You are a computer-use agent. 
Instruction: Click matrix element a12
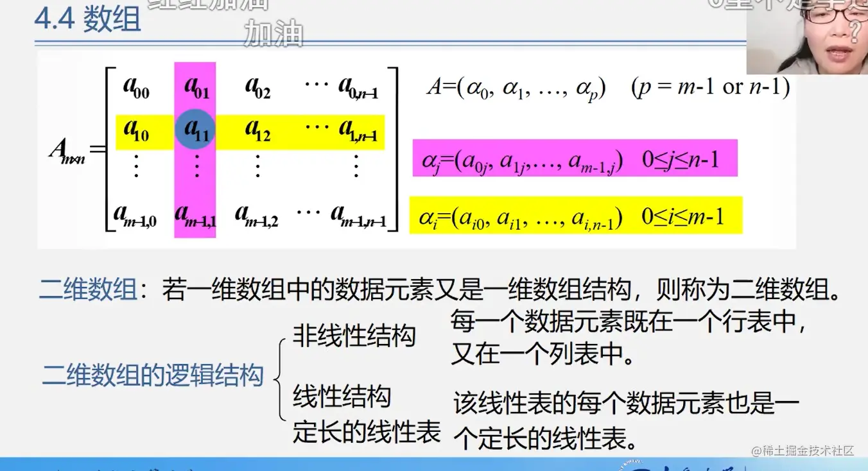tap(257, 131)
